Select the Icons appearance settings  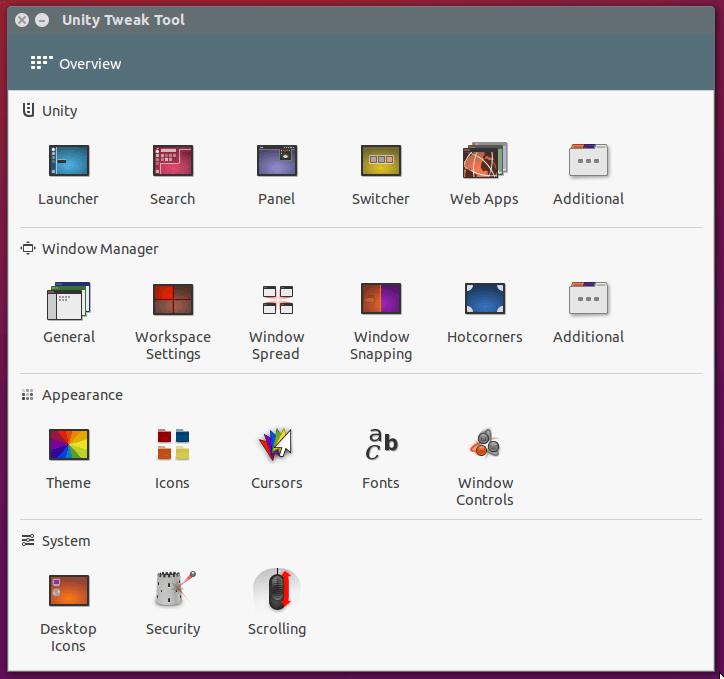tap(172, 445)
